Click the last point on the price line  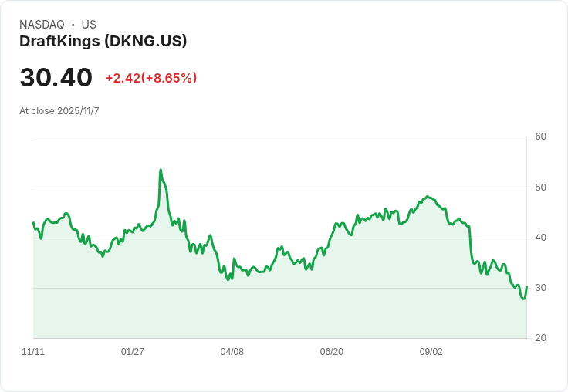click(526, 287)
